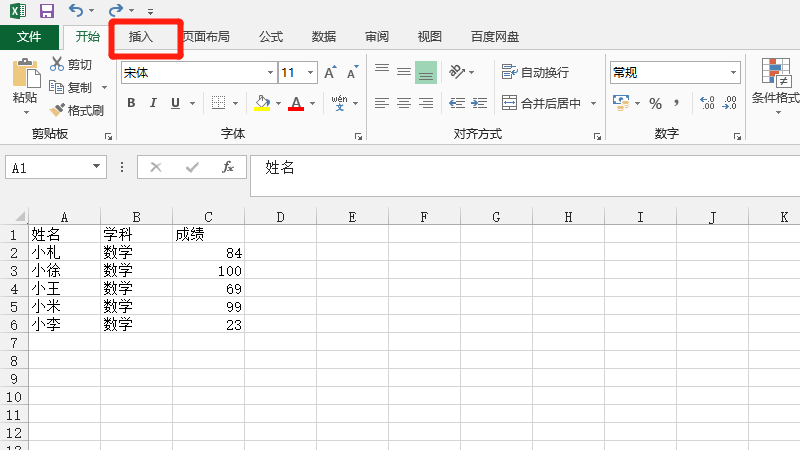Switch to the 公式 (Formulas) tab
800x450 pixels.
pos(270,37)
